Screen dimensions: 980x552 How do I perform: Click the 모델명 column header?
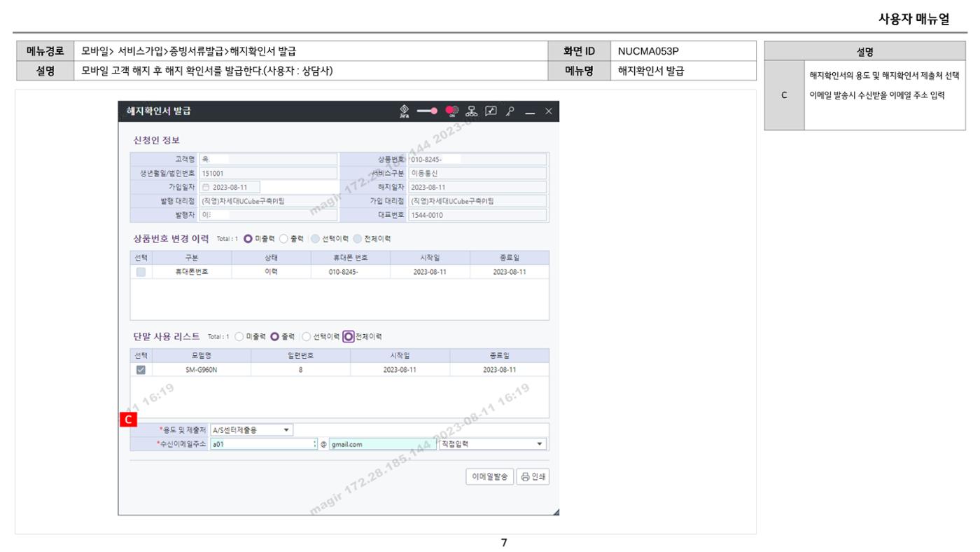(x=202, y=356)
